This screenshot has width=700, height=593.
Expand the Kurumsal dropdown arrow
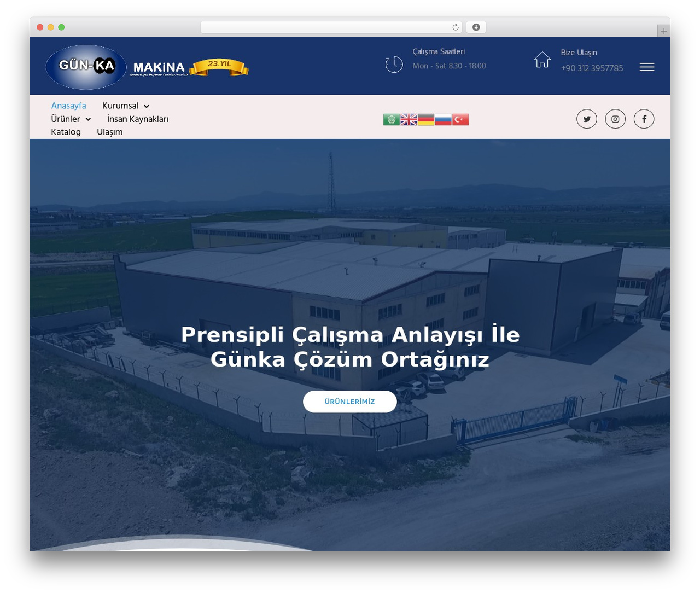pos(147,106)
